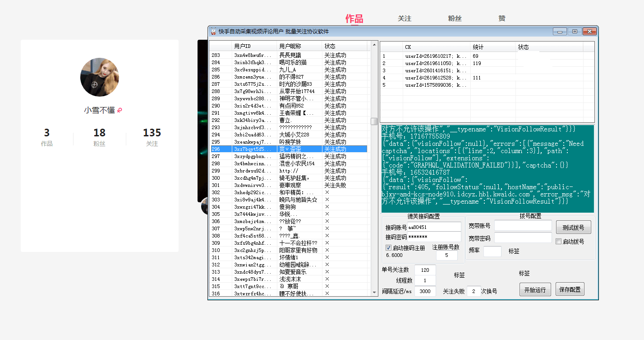Select row 301 with status 关注失败
Image resolution: width=644 pixels, height=340 pixels.
point(289,185)
